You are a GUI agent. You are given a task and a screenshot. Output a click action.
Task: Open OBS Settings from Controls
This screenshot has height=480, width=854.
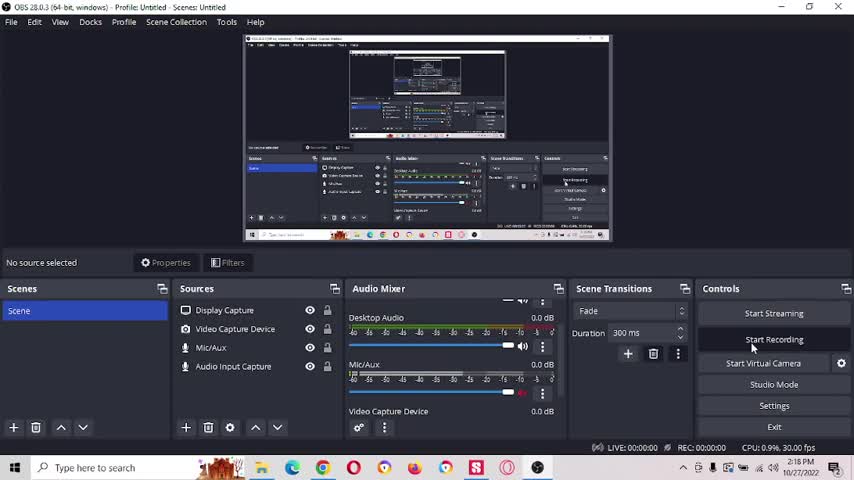point(774,406)
